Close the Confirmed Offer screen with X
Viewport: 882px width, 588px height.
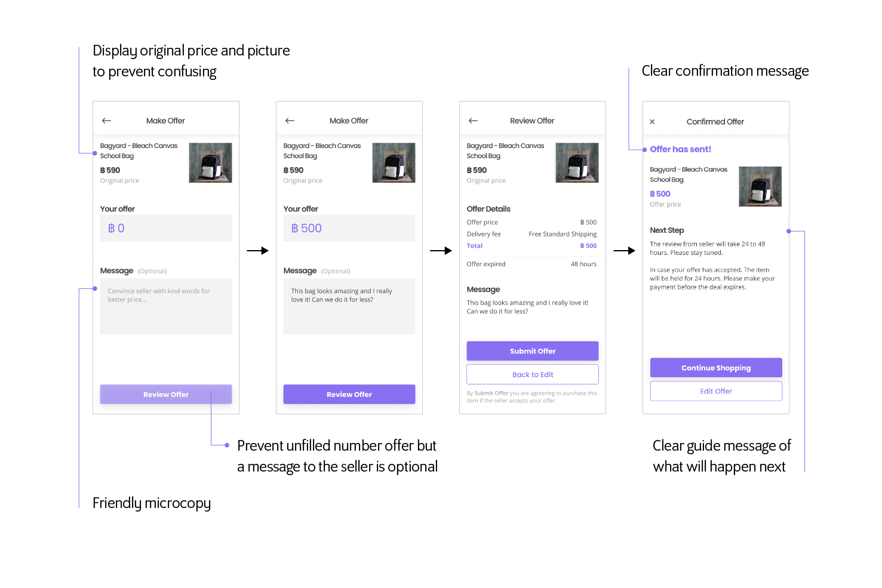(x=652, y=122)
